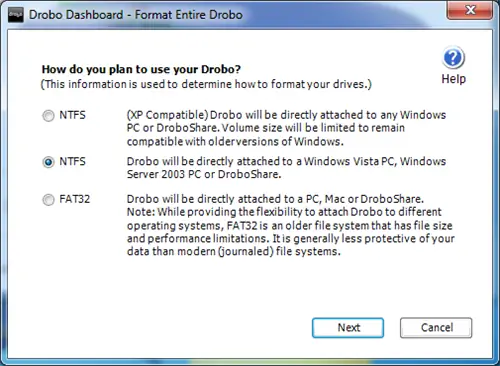Viewport: 500px width, 366px height.
Task: Click the Help text label
Action: coord(453,79)
